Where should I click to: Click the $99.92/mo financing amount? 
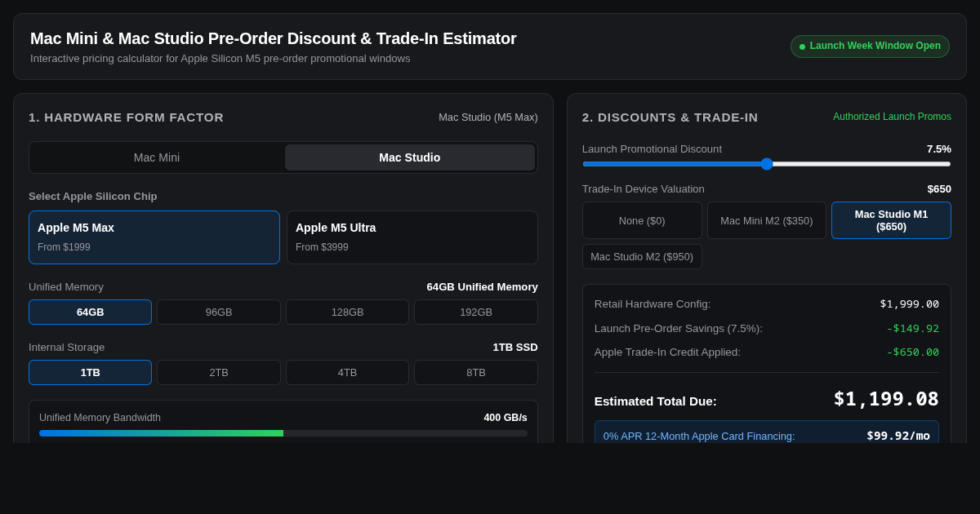point(898,436)
